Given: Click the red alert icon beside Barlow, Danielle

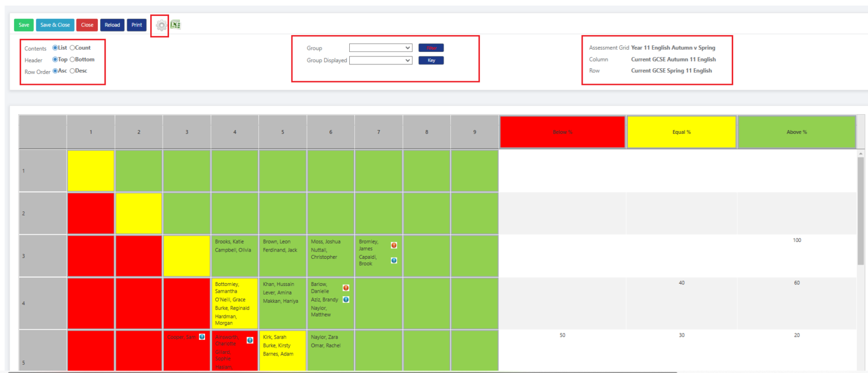Looking at the screenshot, I should click(345, 288).
